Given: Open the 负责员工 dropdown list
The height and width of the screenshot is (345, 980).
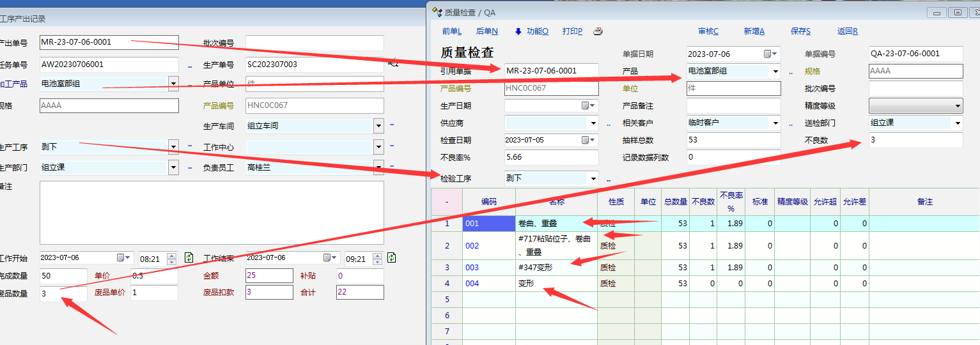Looking at the screenshot, I should tap(378, 167).
